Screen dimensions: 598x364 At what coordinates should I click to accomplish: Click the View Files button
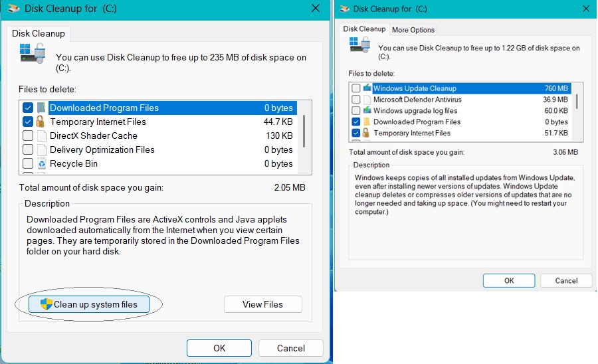(x=262, y=304)
